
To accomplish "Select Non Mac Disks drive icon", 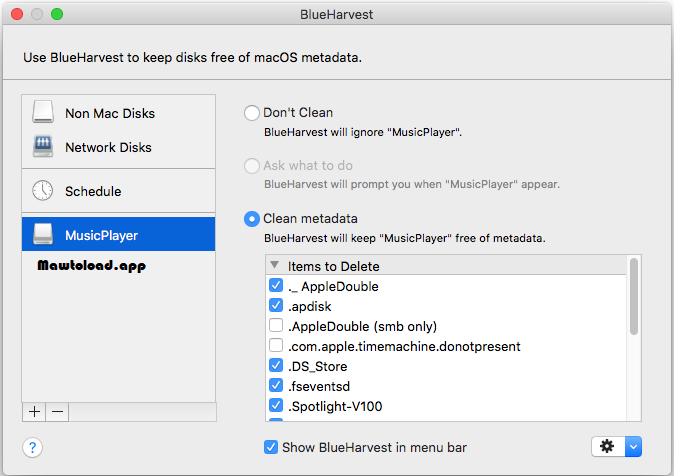I will (43, 112).
